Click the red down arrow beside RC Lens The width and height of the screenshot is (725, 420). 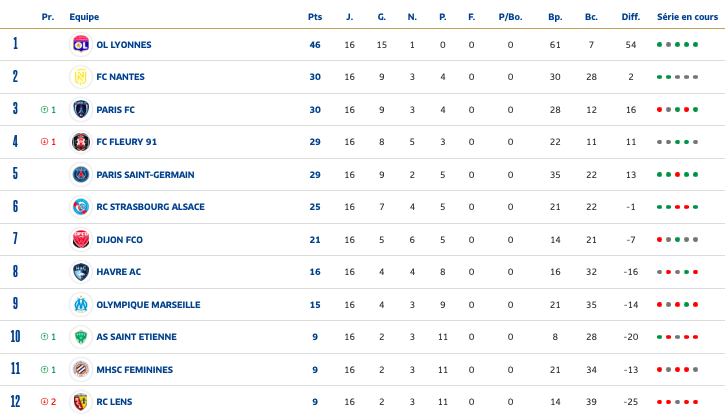pos(44,402)
